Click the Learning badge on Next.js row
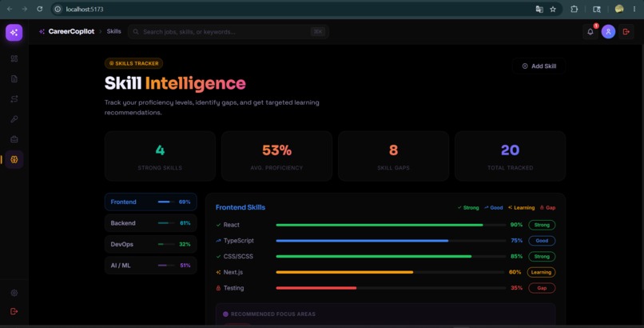The height and width of the screenshot is (328, 644). 541,272
